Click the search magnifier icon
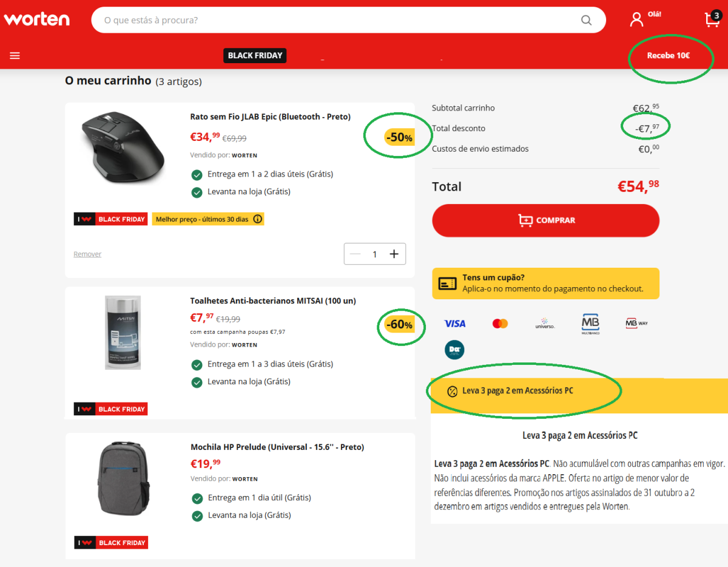728x567 pixels. pyautogui.click(x=586, y=20)
